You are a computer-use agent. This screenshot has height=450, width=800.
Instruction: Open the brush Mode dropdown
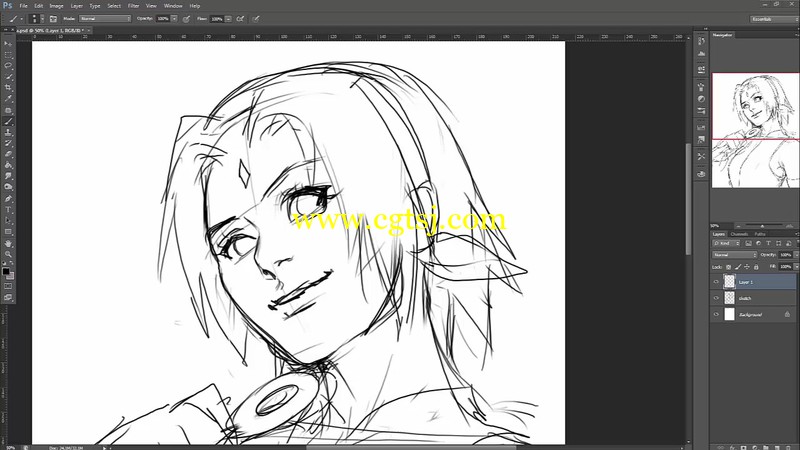(105, 19)
